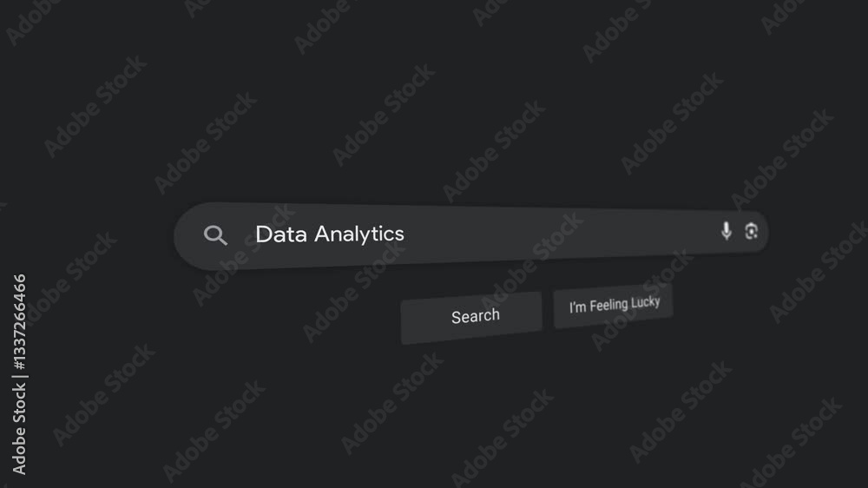Open image search via the camera lens icon
This screenshot has height=488, width=868.
tap(751, 231)
